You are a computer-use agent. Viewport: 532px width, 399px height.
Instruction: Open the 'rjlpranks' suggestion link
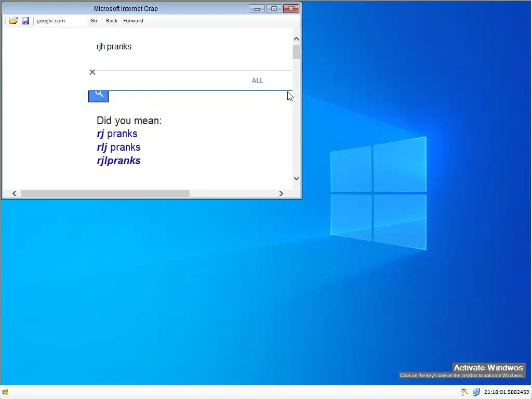[x=119, y=161]
